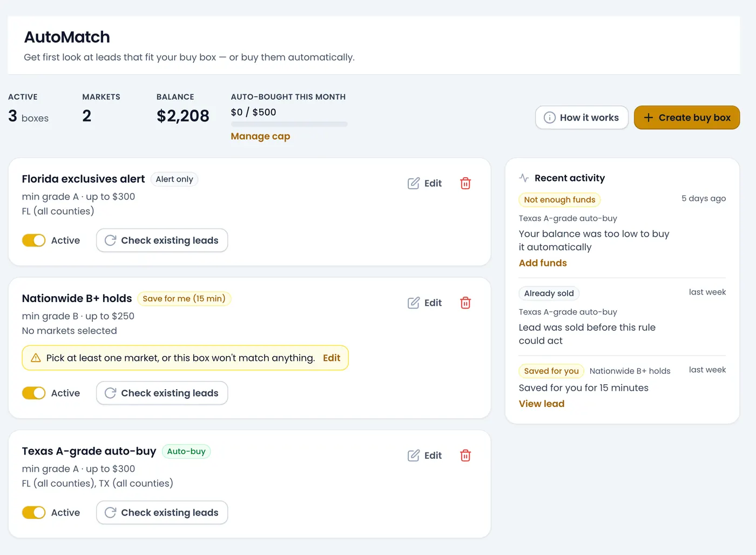Edit the Florida exclusives alert box
The height and width of the screenshot is (555, 756).
pyautogui.click(x=425, y=183)
